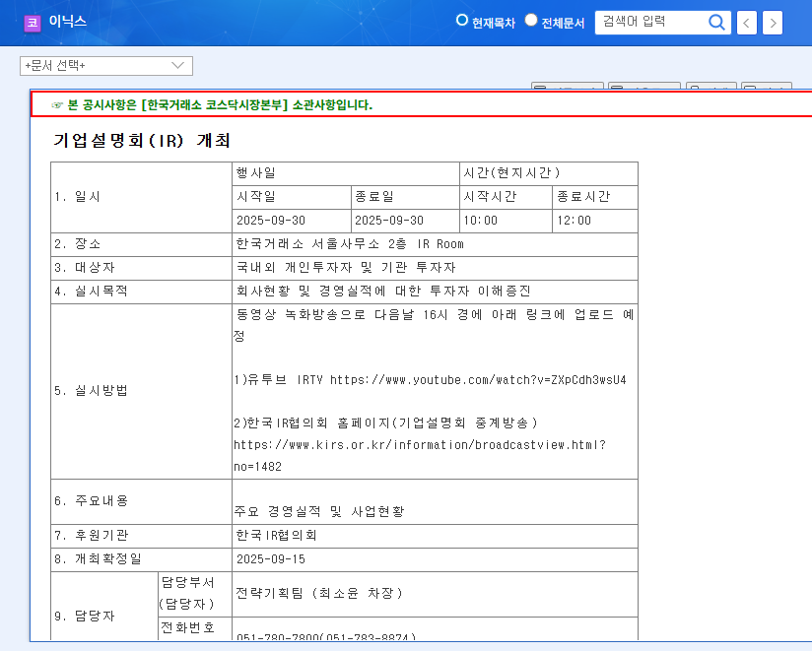Click the 종료시간 header cell
Screen dimensions: 812x651
[x=595, y=197]
